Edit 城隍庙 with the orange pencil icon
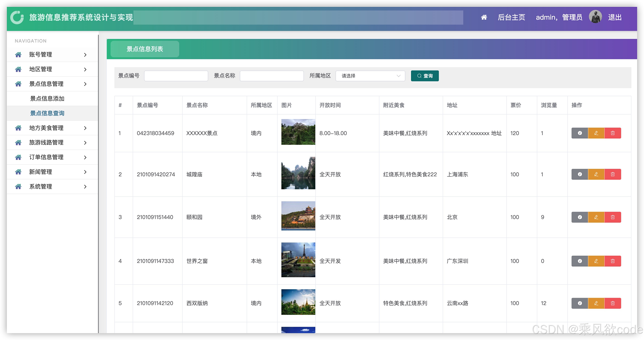 point(596,174)
